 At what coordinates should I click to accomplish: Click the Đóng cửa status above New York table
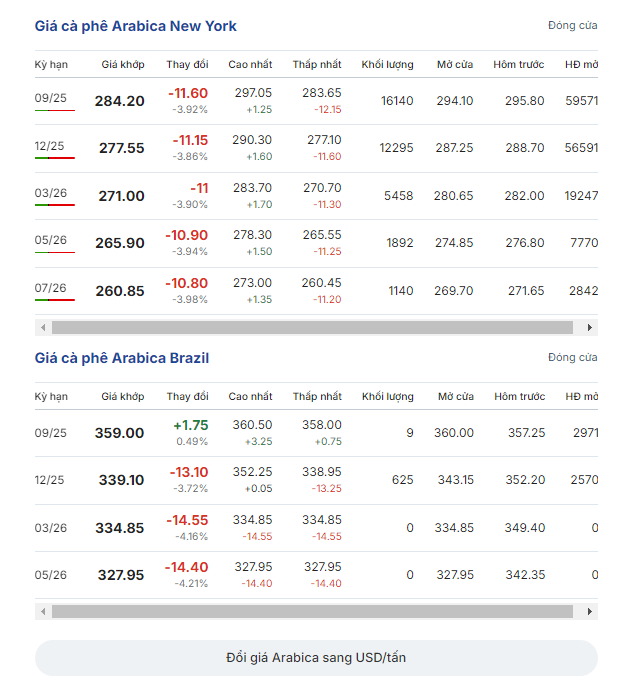click(x=573, y=26)
